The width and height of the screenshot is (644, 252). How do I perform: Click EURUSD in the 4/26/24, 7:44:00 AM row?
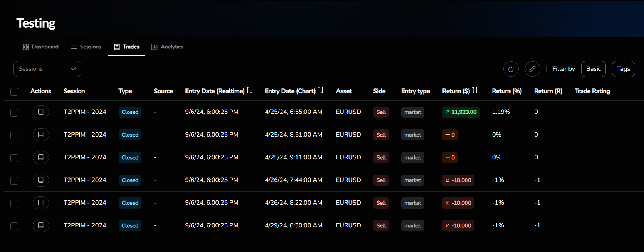pyautogui.click(x=348, y=180)
